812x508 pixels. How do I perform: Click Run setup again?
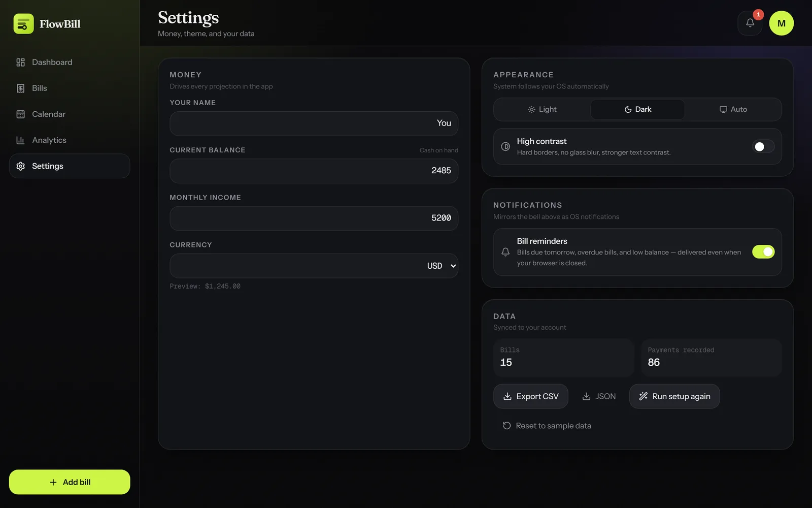click(x=674, y=396)
